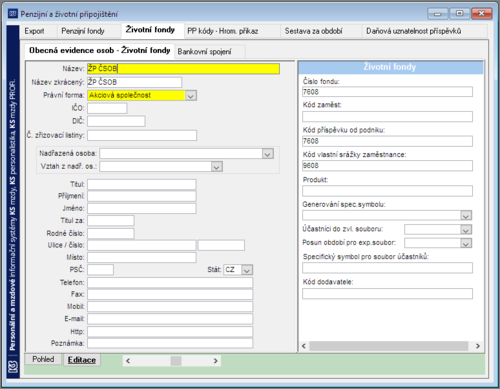Select the Daňová uznatelnost příspěvků tab
The image size is (500, 389).
coord(414,31)
